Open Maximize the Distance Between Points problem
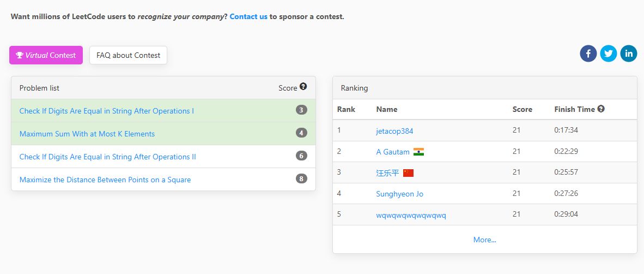644x274 pixels. [x=105, y=180]
